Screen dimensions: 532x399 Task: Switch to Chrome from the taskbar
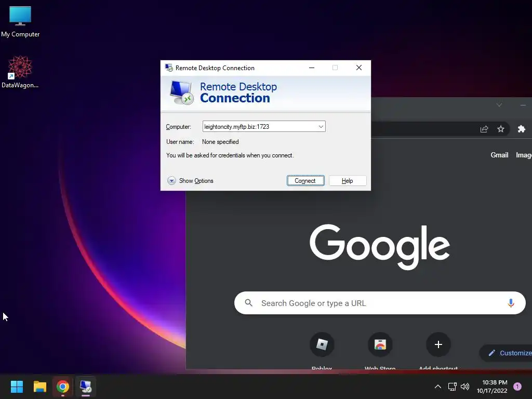[63, 387]
